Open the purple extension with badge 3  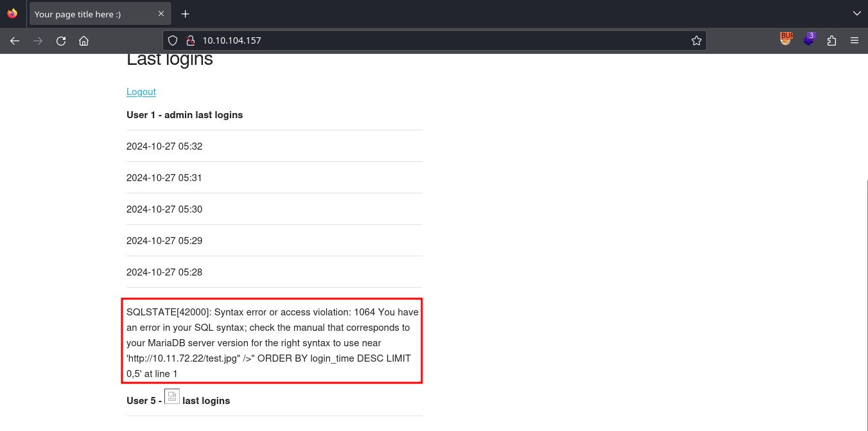pos(809,40)
